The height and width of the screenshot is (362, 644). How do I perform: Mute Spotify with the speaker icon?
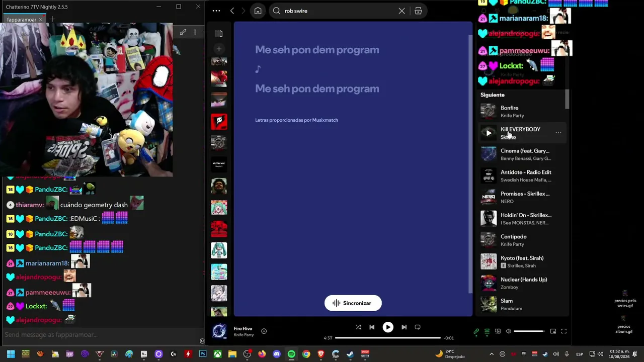pyautogui.click(x=508, y=331)
